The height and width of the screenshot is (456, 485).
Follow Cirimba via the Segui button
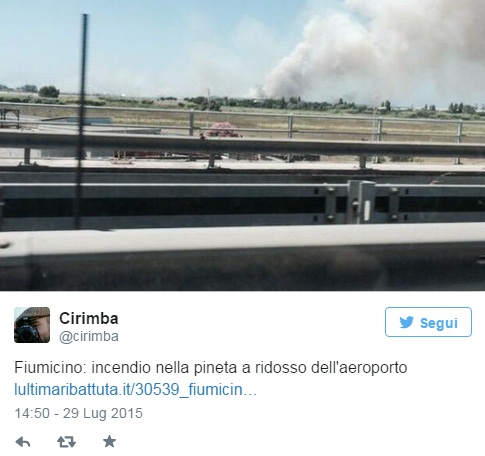428,322
